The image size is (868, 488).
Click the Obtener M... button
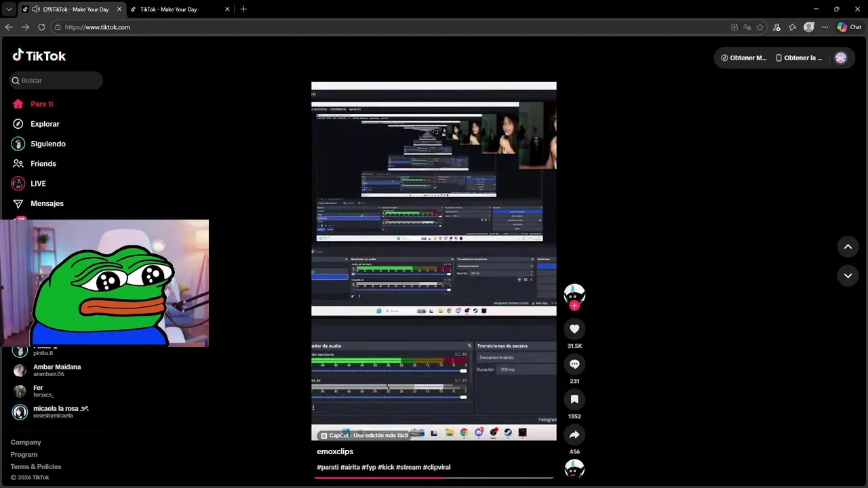pyautogui.click(x=744, y=58)
